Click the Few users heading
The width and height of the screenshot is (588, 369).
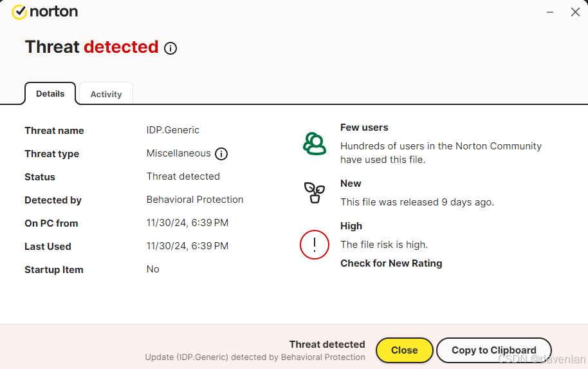pyautogui.click(x=364, y=128)
